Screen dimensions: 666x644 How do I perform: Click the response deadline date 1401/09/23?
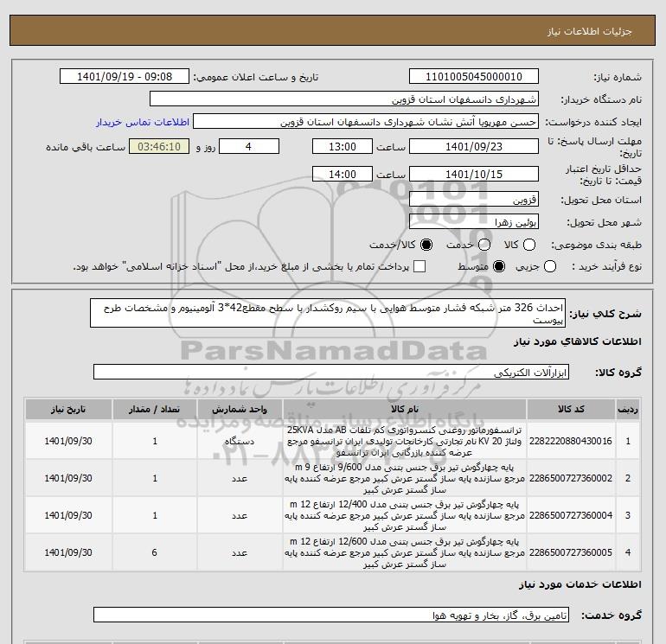pos(474,146)
